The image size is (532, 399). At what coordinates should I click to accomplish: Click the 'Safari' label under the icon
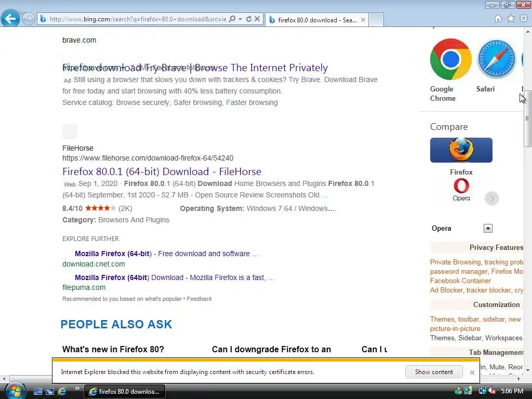tap(485, 89)
